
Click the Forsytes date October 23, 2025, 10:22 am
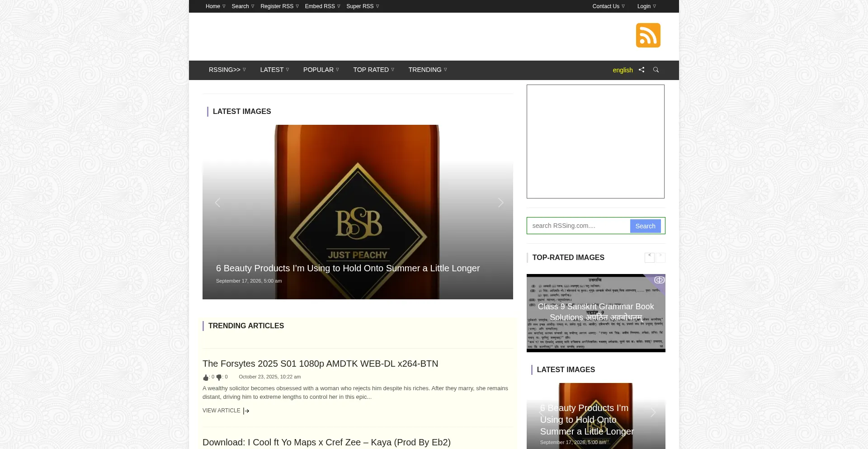click(270, 377)
